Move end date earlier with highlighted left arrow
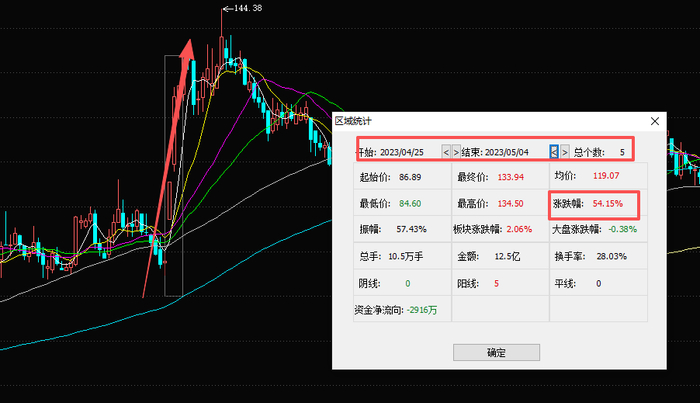This screenshot has height=403, width=700. (x=554, y=152)
